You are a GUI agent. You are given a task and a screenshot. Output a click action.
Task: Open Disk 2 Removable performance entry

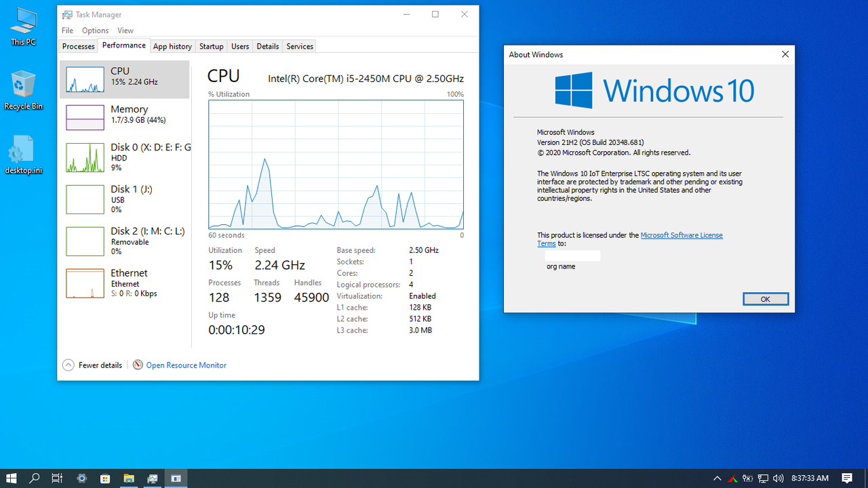coord(125,241)
